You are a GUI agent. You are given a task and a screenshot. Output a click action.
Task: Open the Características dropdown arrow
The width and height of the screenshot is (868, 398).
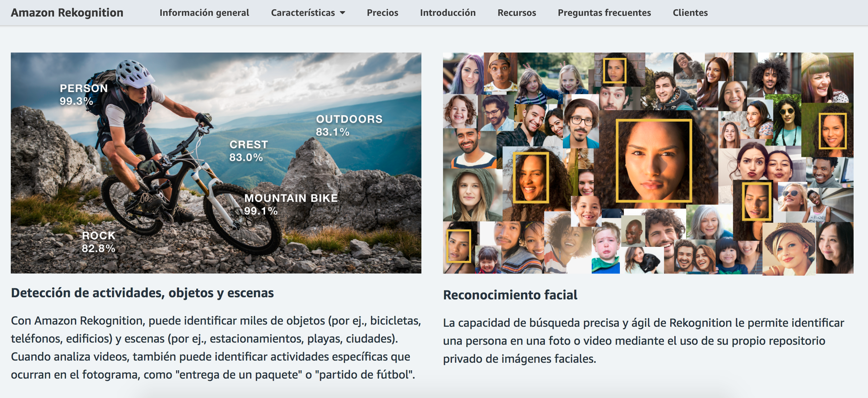point(343,13)
